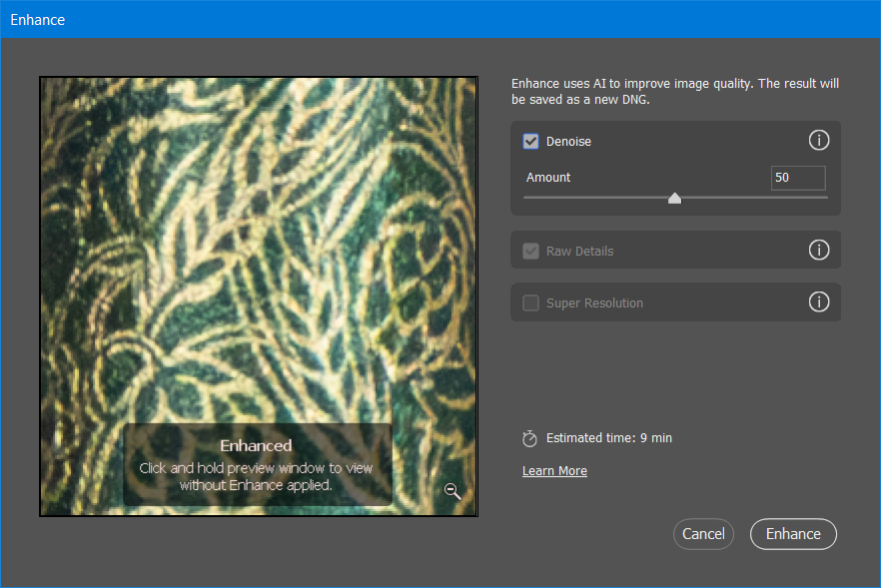Click the Amount slider track left end
881x588 pixels.
pyautogui.click(x=526, y=197)
